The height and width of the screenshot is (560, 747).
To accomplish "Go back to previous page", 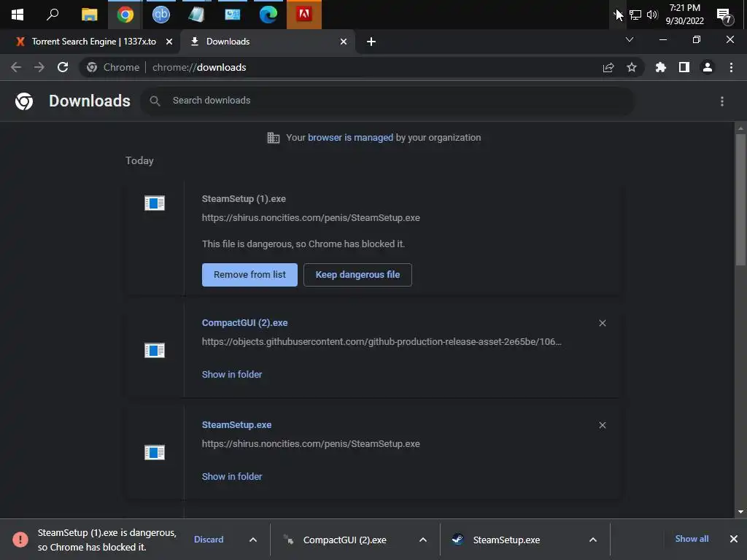I will (x=16, y=67).
